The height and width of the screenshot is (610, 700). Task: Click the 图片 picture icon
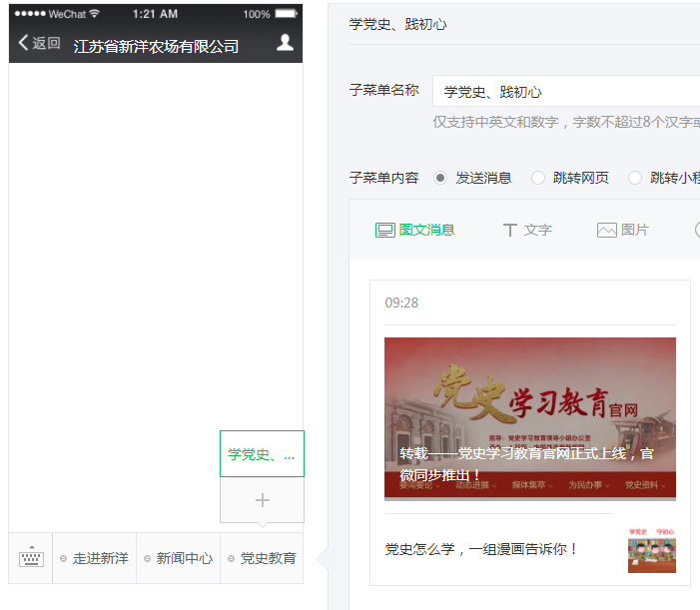[x=606, y=230]
